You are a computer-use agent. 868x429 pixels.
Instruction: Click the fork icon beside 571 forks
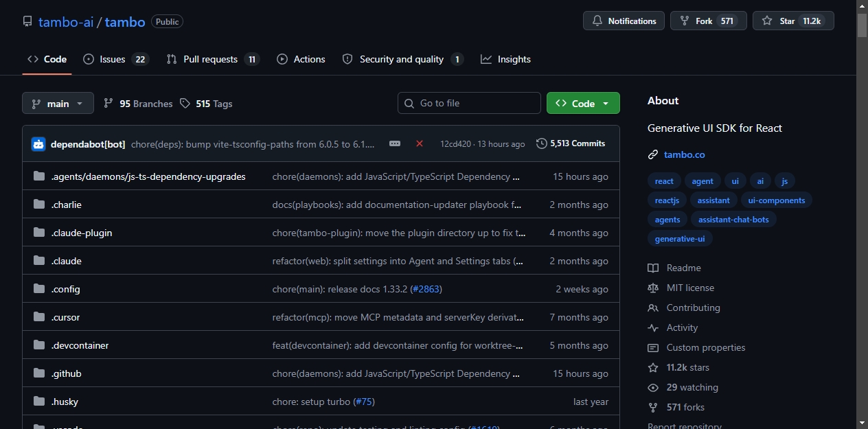(653, 407)
